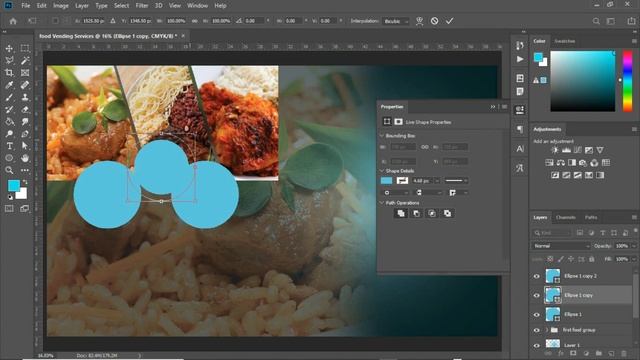Click the Window menu
Image resolution: width=640 pixels, height=360 pixels.
point(198,6)
